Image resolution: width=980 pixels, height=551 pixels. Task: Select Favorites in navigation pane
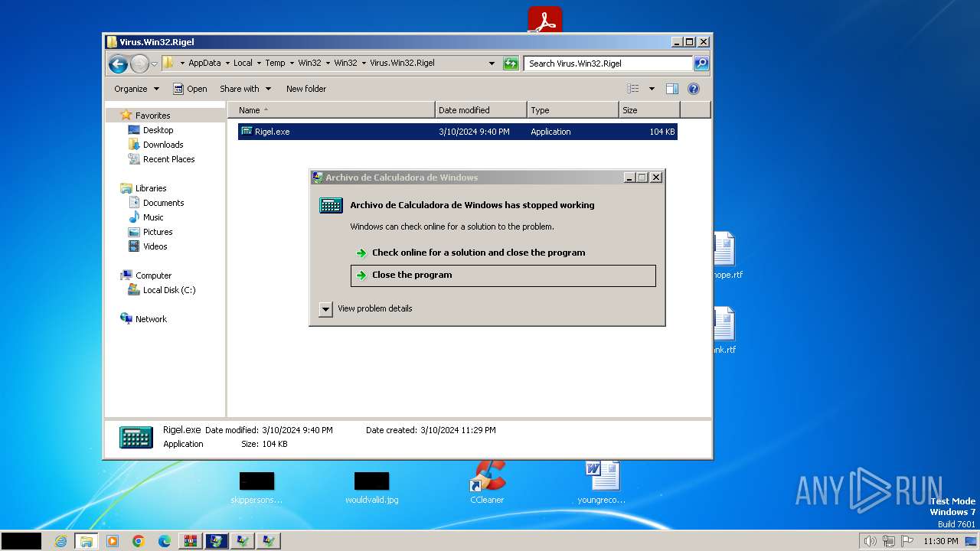pos(152,116)
